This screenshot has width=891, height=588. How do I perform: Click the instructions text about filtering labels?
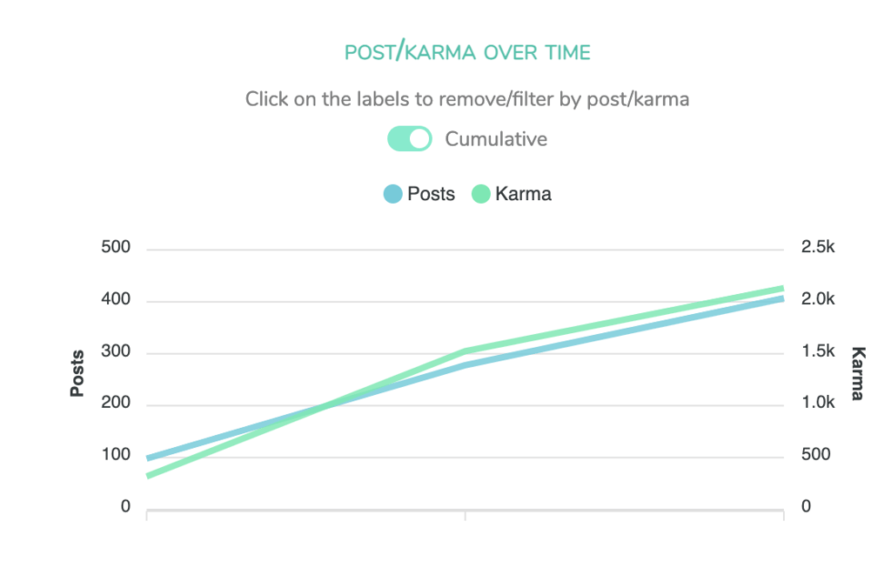[467, 99]
